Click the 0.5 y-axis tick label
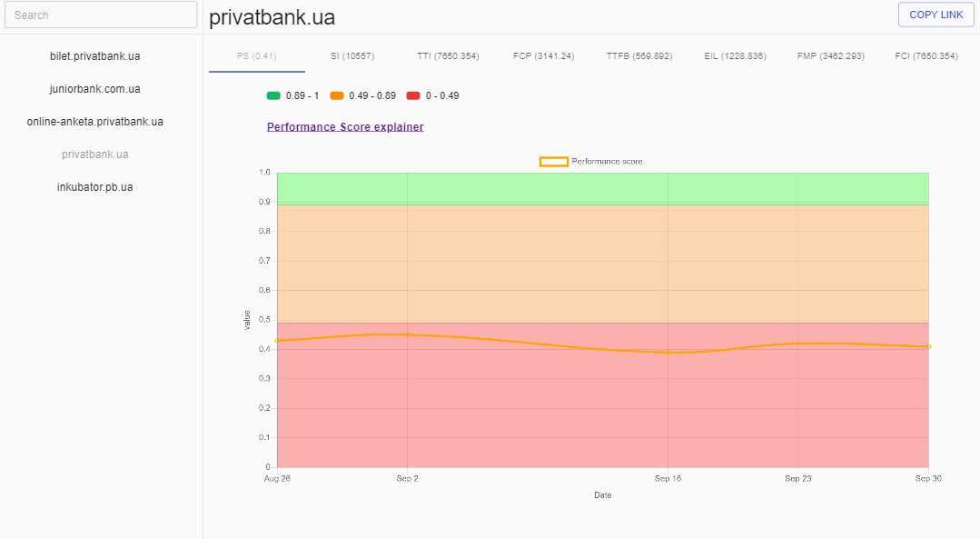This screenshot has width=980, height=539. click(x=264, y=320)
